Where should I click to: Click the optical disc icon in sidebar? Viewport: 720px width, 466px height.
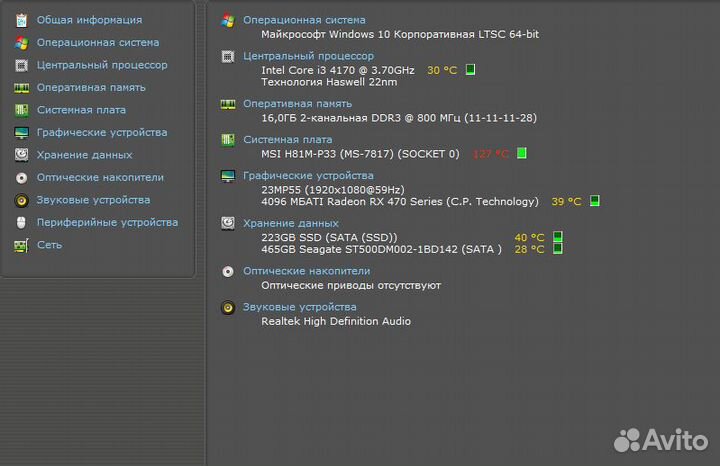coord(21,178)
